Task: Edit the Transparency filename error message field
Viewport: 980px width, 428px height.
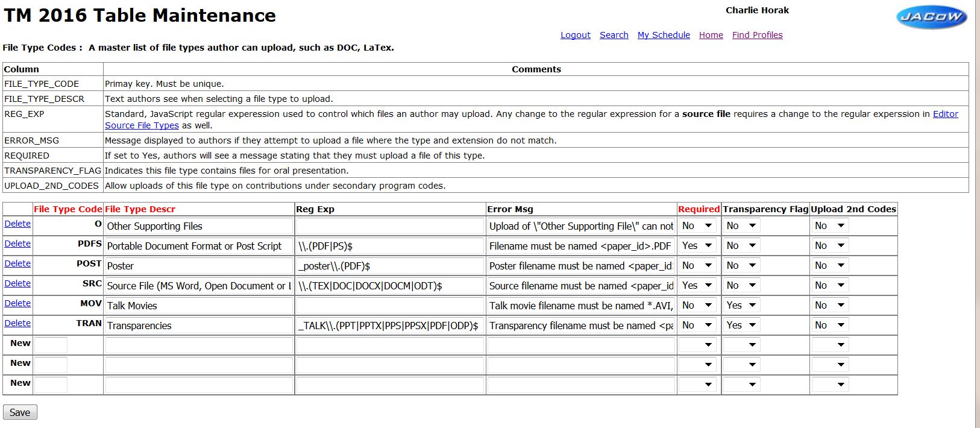Action: [x=581, y=326]
